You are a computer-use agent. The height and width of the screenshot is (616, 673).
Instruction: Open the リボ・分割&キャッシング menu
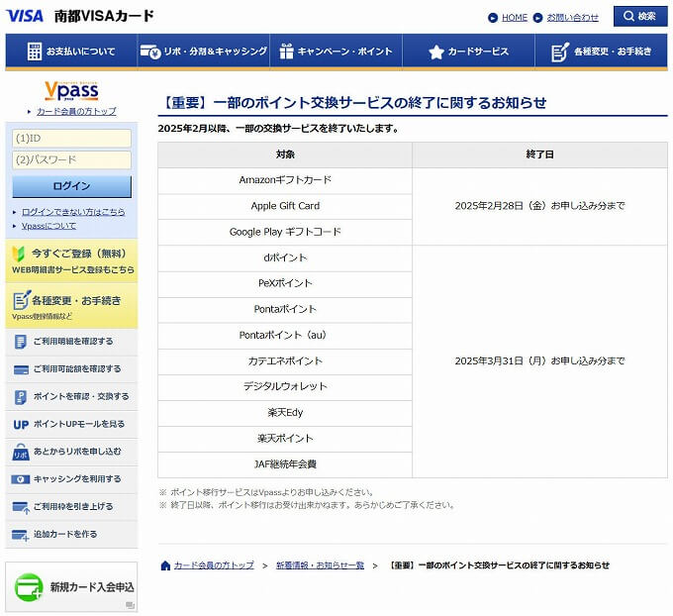[x=203, y=51]
